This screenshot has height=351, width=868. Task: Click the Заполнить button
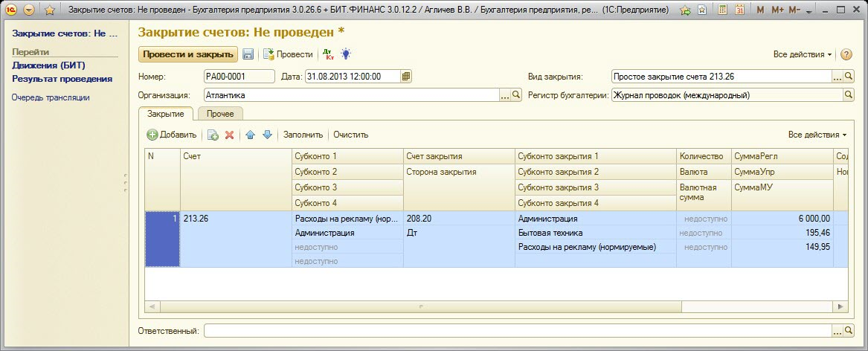pyautogui.click(x=303, y=135)
